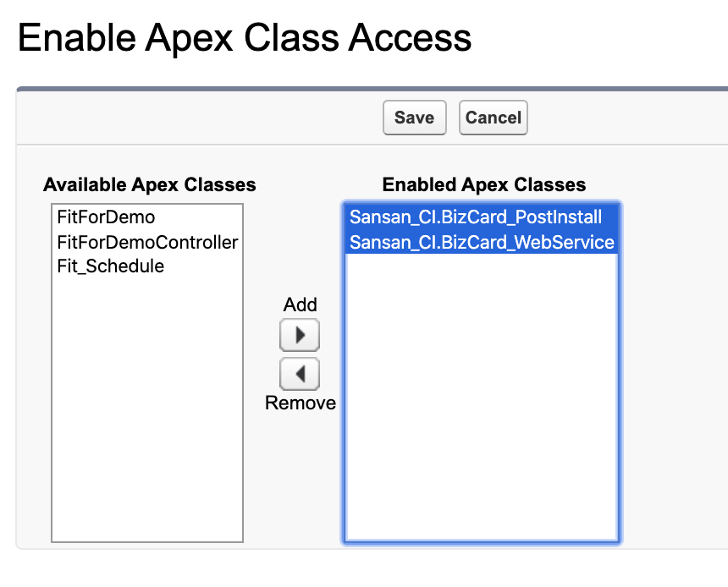This screenshot has width=728, height=587.
Task: Click the "Enabled Apex Classes" heading
Action: coord(484,184)
